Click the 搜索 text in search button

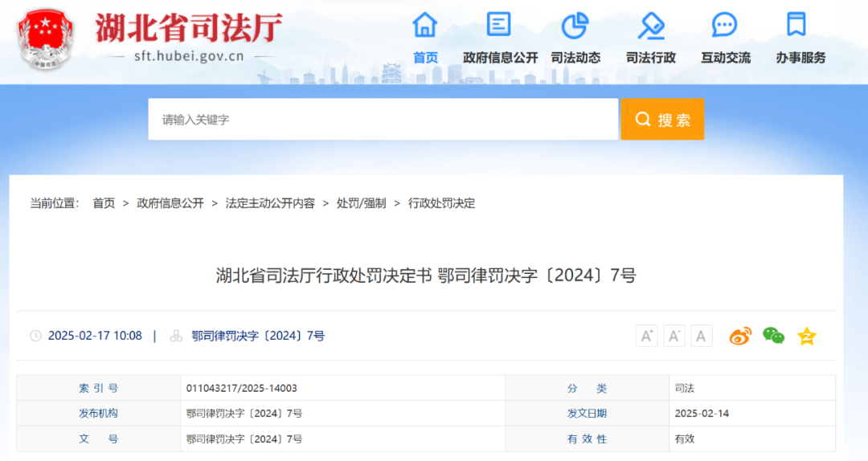click(674, 120)
